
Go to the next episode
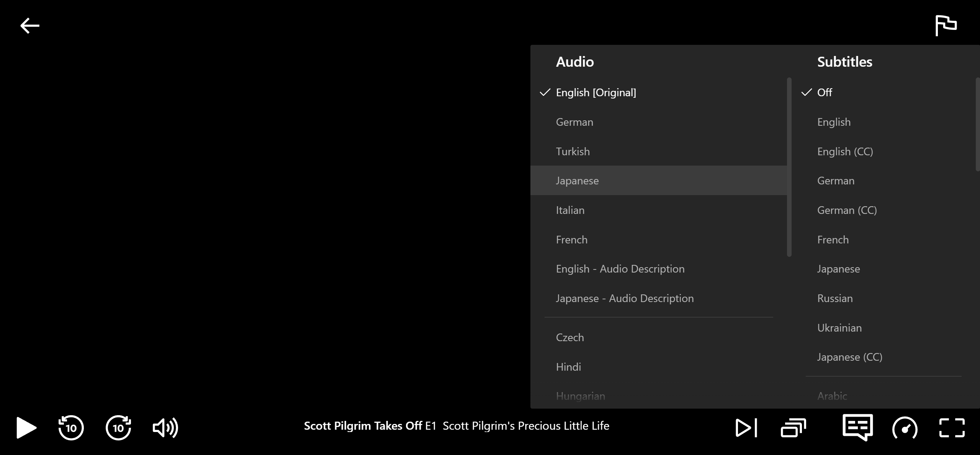[x=746, y=427]
